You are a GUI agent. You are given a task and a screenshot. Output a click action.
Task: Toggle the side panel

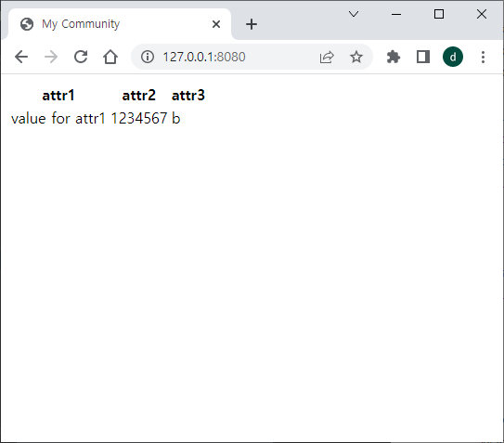click(423, 57)
